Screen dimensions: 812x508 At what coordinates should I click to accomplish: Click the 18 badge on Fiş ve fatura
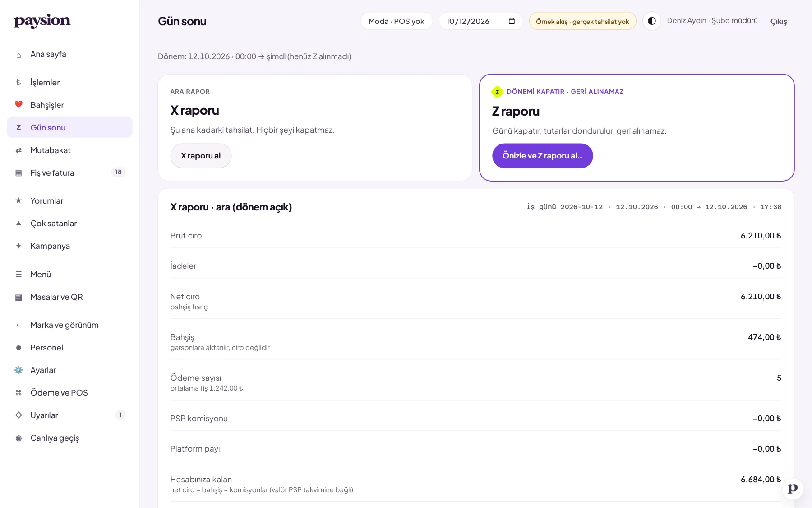pos(118,172)
